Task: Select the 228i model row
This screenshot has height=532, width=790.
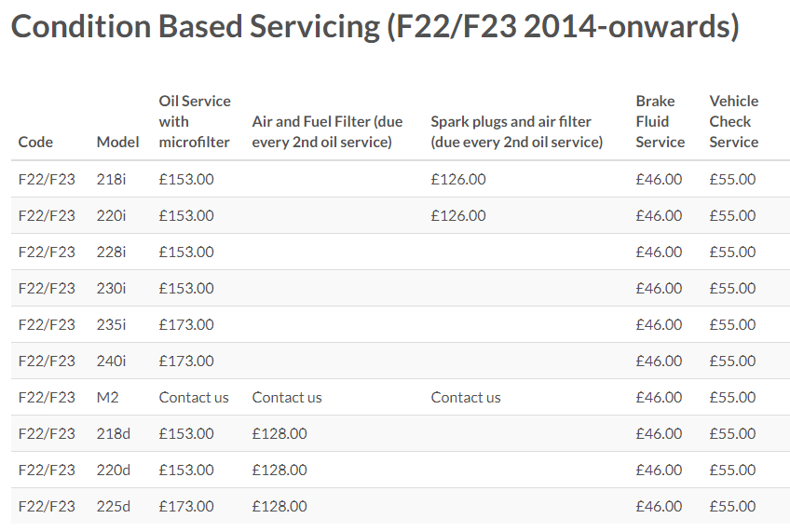Action: (401, 252)
